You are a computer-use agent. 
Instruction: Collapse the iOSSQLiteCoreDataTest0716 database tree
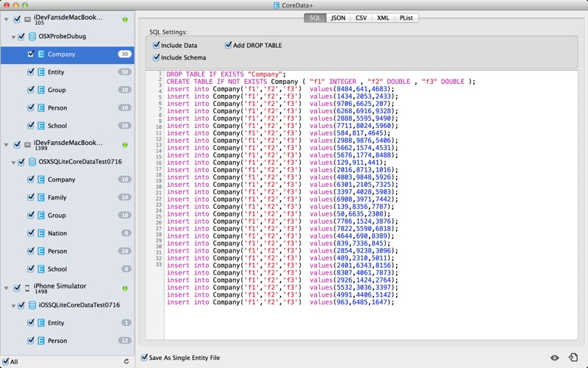tap(13, 306)
